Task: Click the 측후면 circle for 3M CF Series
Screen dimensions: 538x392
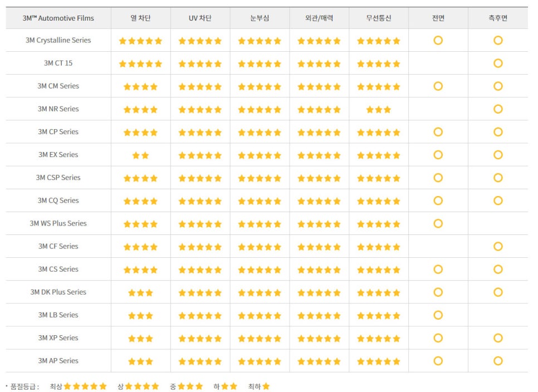Action: pos(498,246)
